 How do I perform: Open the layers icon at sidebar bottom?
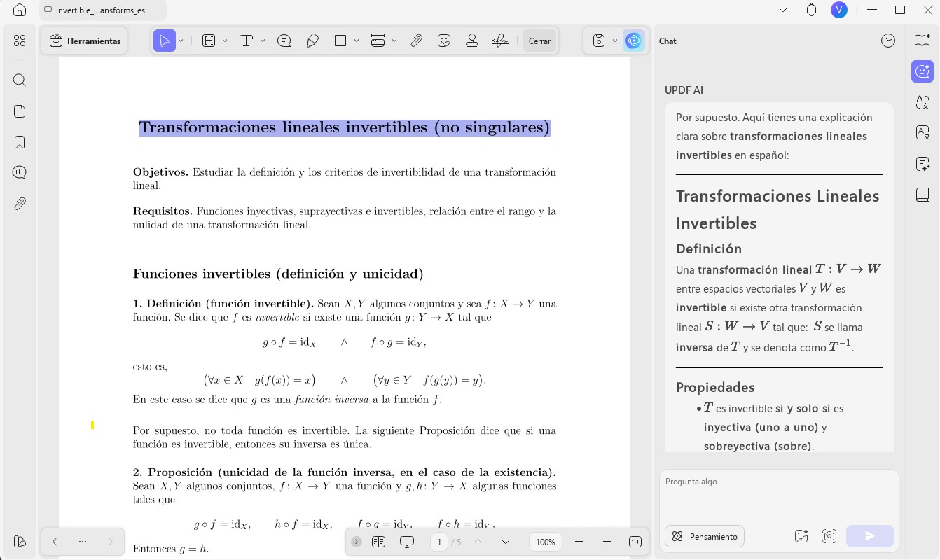pos(20,541)
